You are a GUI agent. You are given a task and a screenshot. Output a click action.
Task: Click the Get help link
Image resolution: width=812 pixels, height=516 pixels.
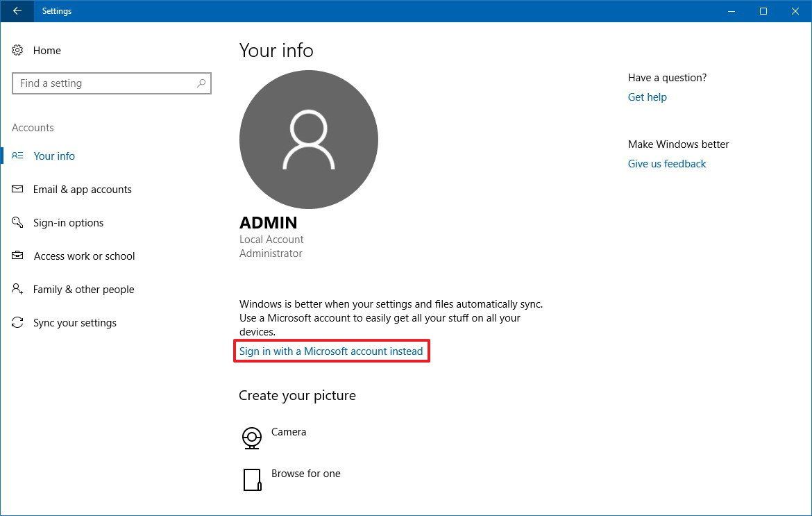coord(647,97)
